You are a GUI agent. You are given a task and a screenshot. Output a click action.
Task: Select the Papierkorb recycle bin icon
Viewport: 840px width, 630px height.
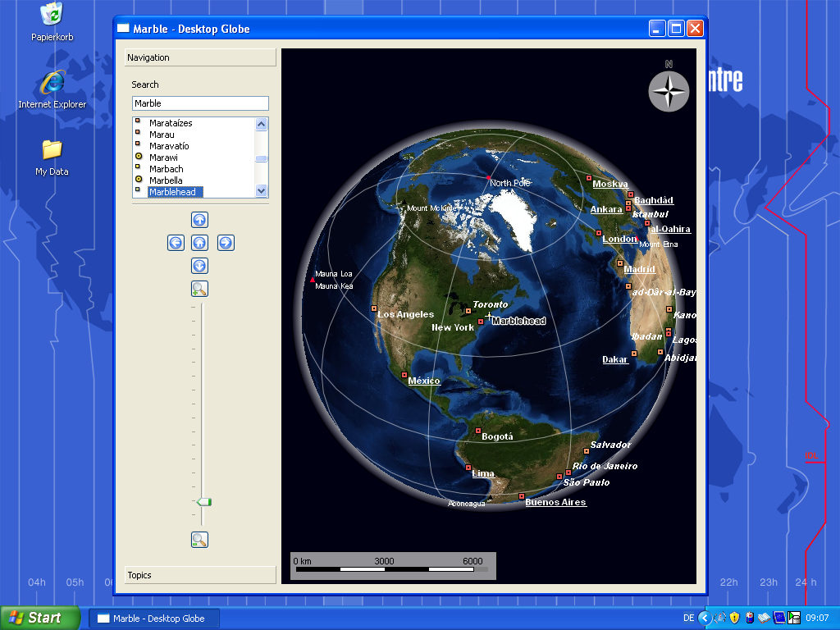[52, 15]
